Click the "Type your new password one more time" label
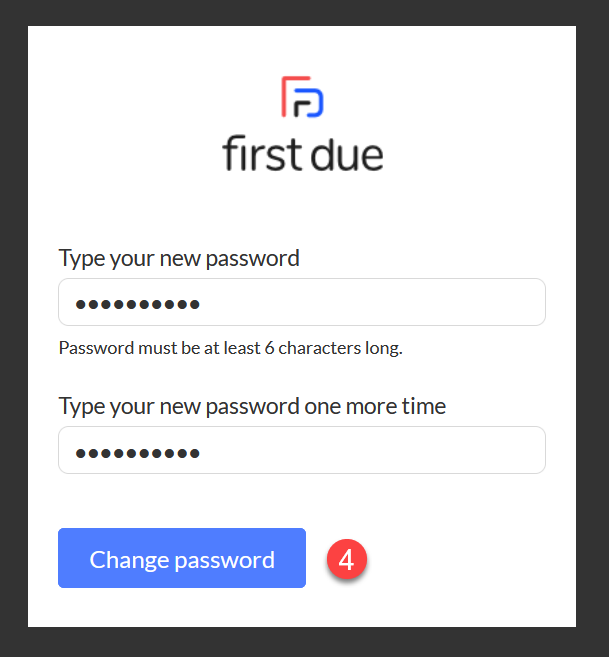 252,406
